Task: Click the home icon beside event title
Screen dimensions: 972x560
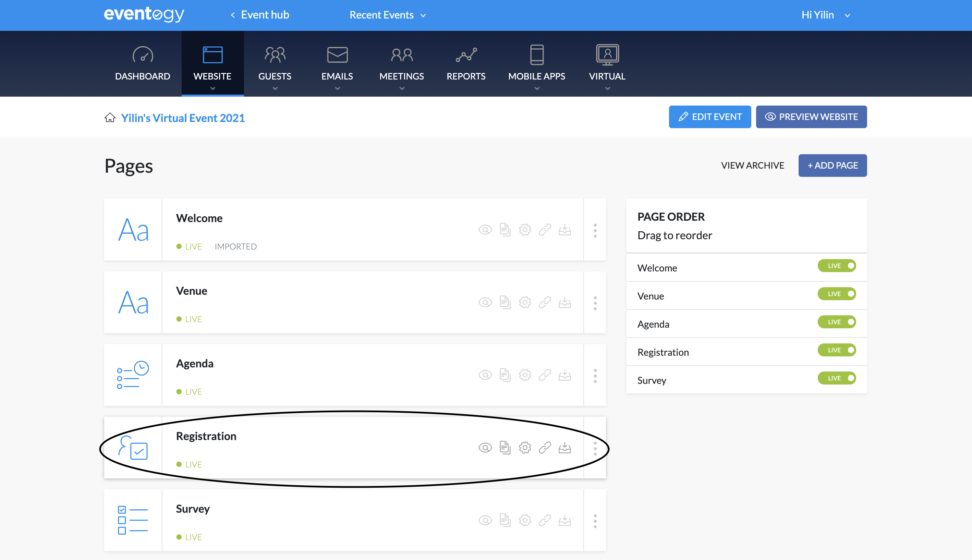Action: pyautogui.click(x=110, y=117)
